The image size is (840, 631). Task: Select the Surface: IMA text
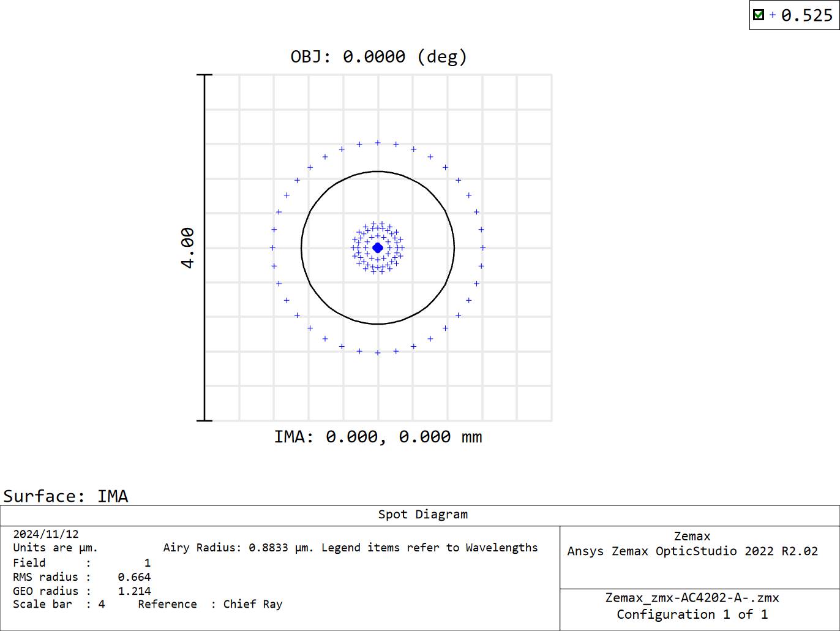(66, 496)
